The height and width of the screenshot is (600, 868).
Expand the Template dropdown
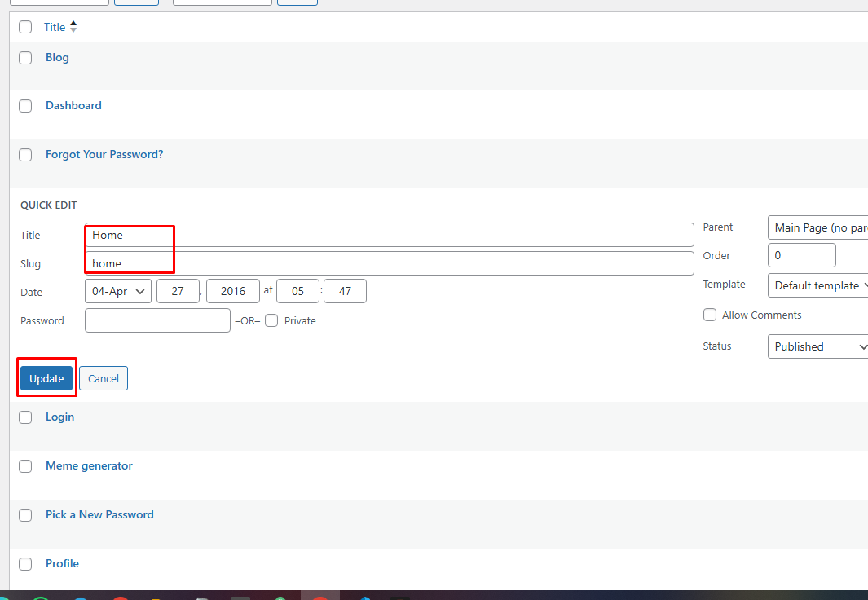817,285
